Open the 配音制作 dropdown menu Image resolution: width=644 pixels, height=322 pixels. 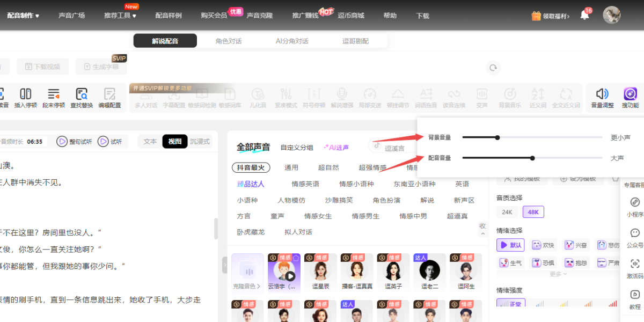point(23,16)
